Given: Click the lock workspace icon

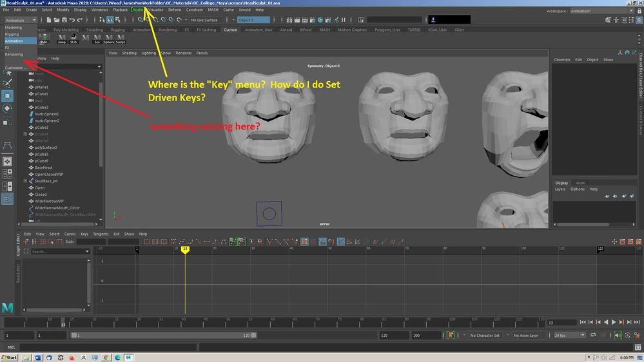Looking at the screenshot, I should 639,11.
